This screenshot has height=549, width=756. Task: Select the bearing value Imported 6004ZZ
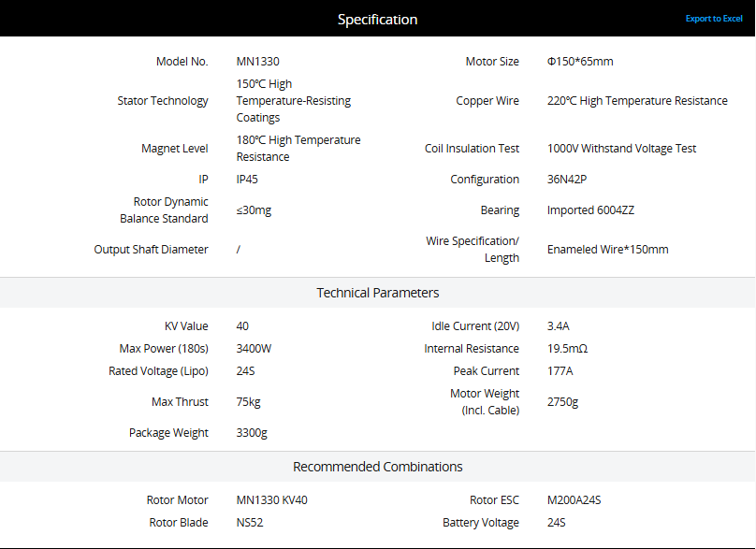(x=590, y=210)
